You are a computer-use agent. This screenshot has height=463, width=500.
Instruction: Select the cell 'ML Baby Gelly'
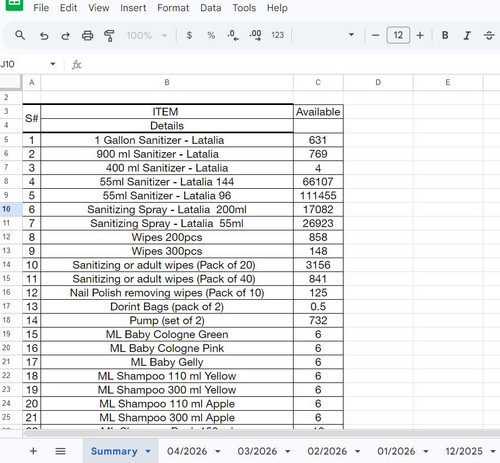click(x=167, y=362)
